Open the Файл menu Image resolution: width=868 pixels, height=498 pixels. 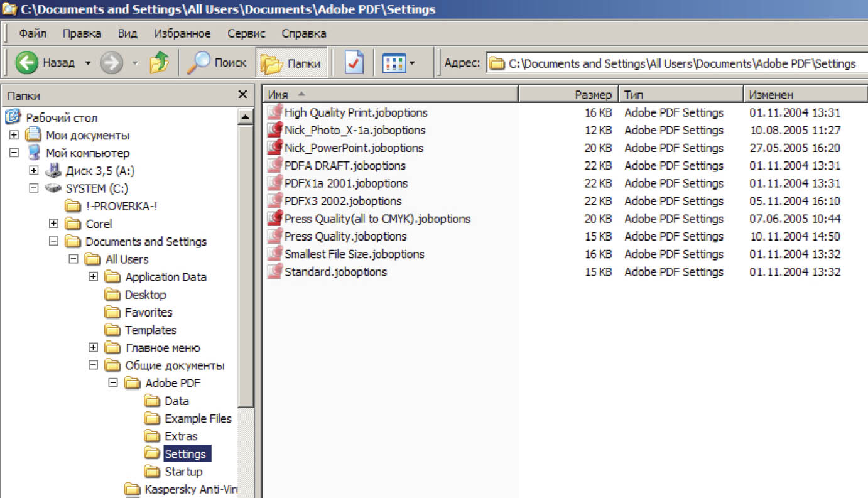point(33,33)
